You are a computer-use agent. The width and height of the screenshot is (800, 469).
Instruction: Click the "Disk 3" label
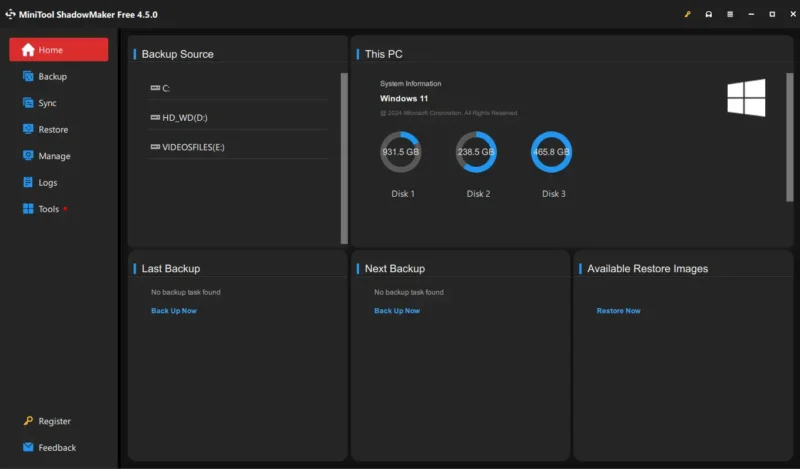(x=554, y=193)
